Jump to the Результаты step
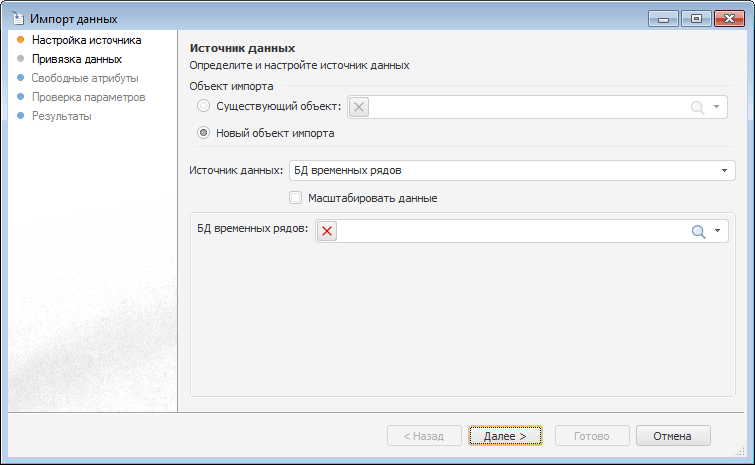755x465 pixels. pyautogui.click(x=61, y=116)
